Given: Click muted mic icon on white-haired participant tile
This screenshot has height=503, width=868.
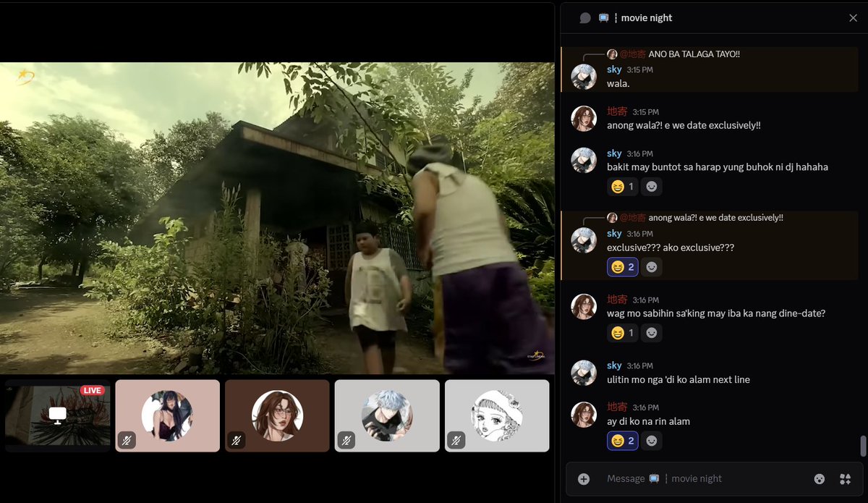Looking at the screenshot, I should coord(346,439).
